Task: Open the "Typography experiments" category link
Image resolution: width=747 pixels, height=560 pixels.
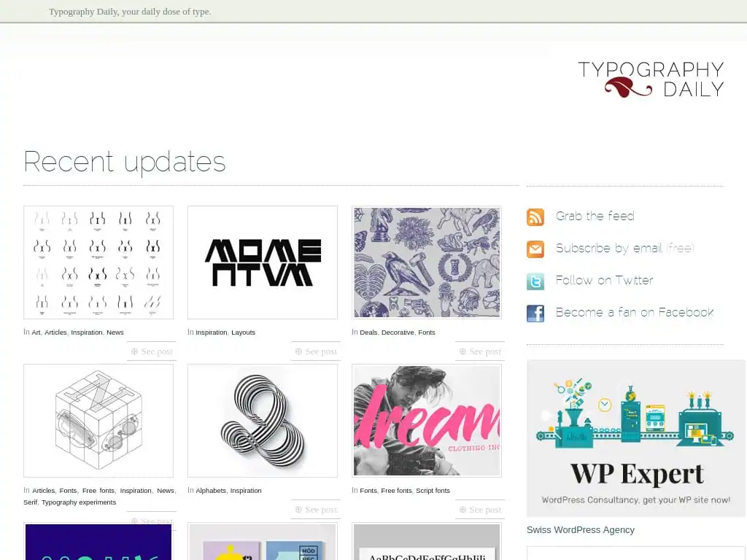Action: point(80,502)
